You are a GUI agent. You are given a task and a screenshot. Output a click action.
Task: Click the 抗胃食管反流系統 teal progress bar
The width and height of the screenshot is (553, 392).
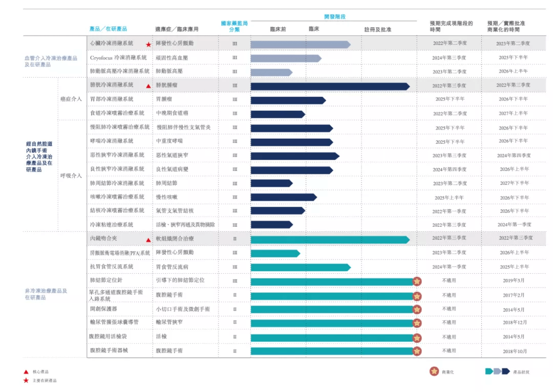pos(301,268)
